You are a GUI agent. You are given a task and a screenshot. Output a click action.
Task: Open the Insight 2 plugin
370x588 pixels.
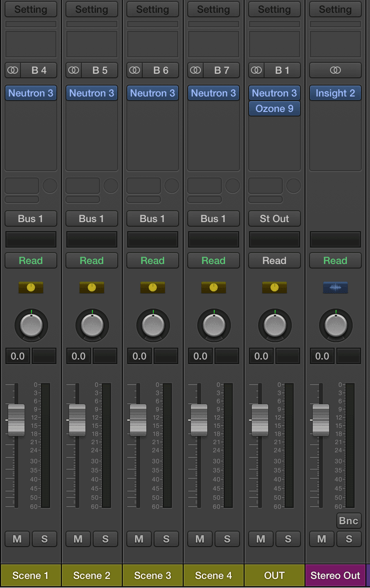[335, 93]
